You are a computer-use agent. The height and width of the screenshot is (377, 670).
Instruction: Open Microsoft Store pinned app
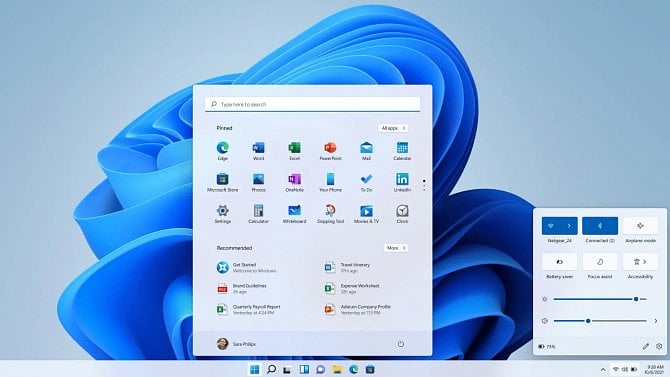pyautogui.click(x=223, y=183)
